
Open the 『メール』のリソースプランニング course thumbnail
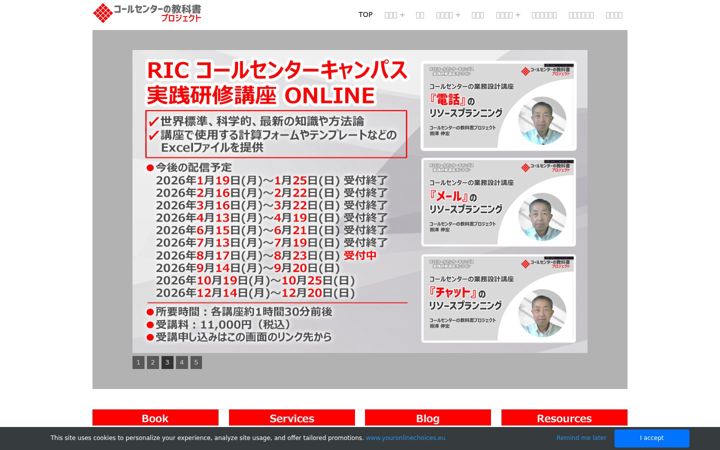point(499,202)
